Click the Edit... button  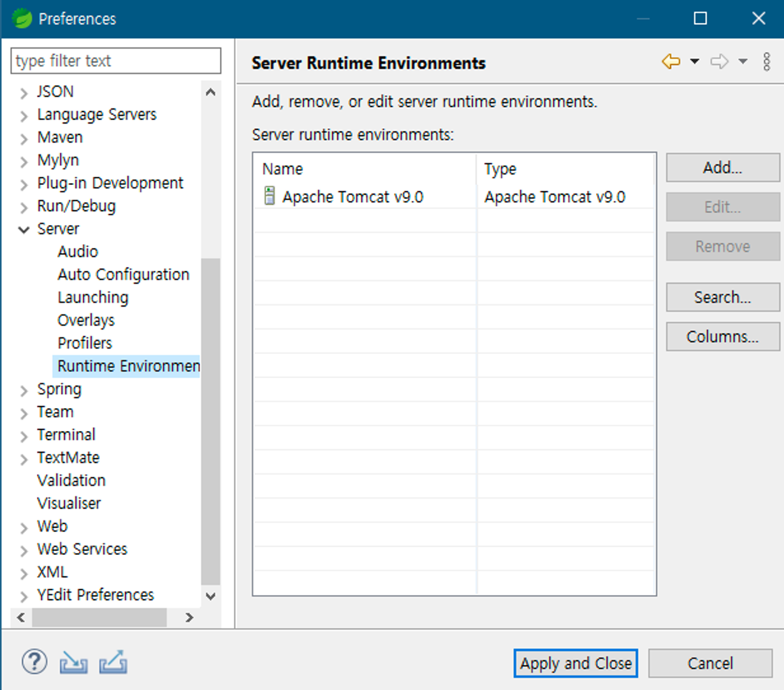(723, 207)
